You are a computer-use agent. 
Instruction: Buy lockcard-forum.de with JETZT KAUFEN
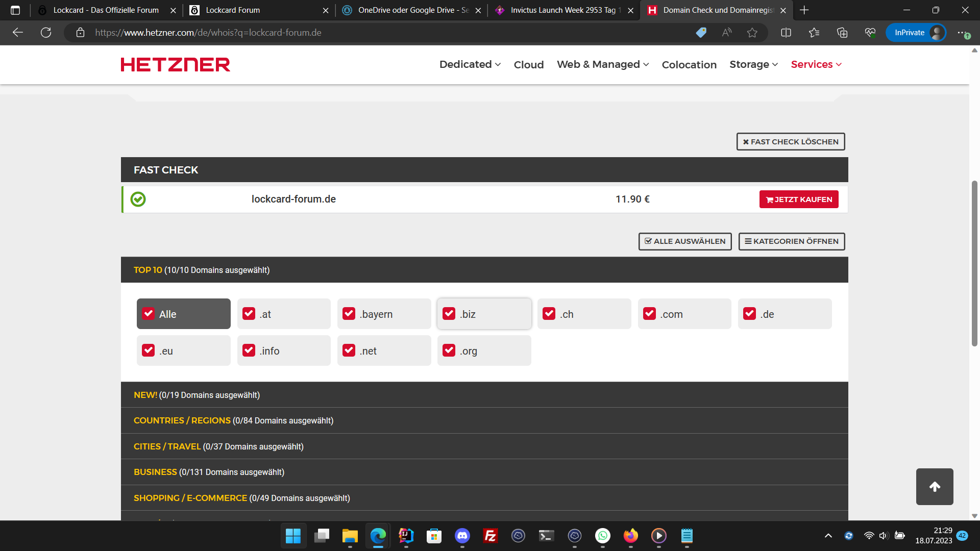pos(799,199)
